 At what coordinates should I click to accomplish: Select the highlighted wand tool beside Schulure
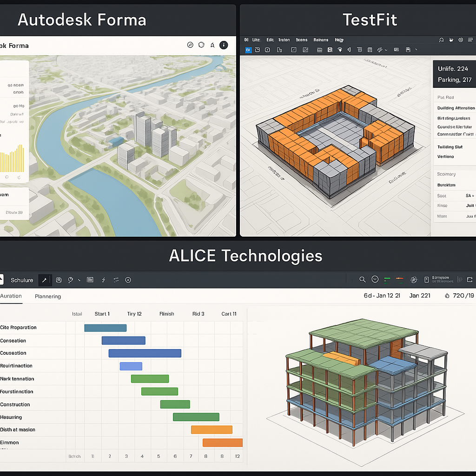point(45,280)
